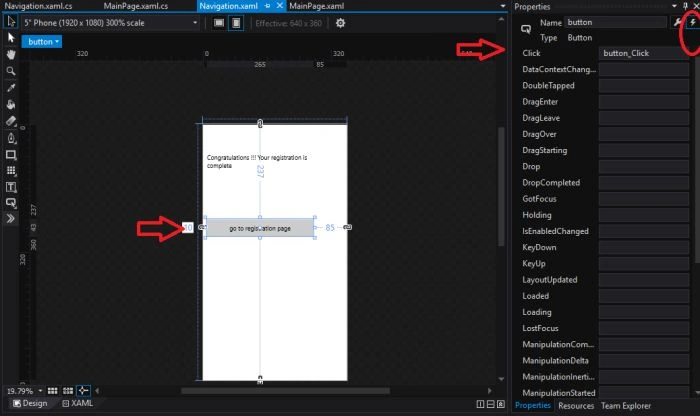
Task: Select the Navigation.xaml tab
Action: (229, 6)
